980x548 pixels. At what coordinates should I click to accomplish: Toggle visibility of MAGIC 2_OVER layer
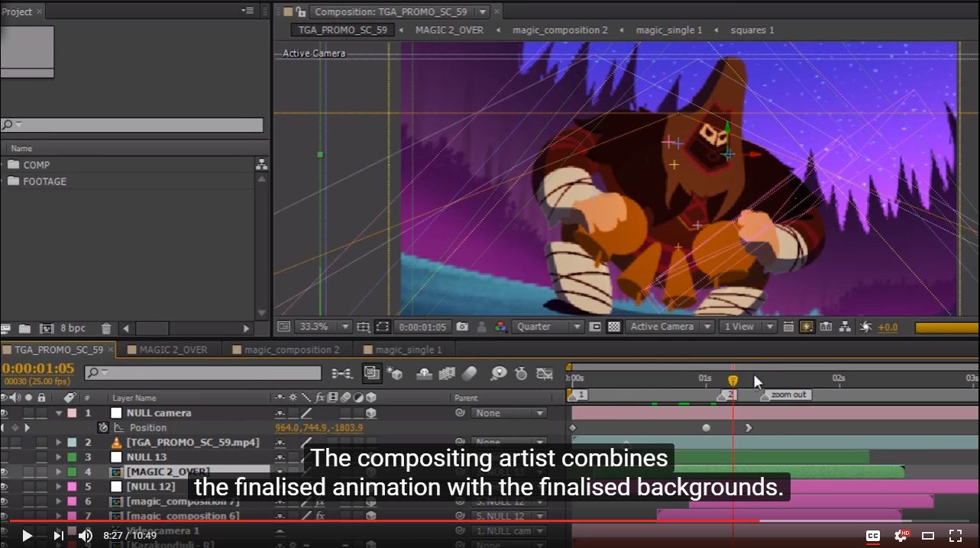tap(5, 472)
